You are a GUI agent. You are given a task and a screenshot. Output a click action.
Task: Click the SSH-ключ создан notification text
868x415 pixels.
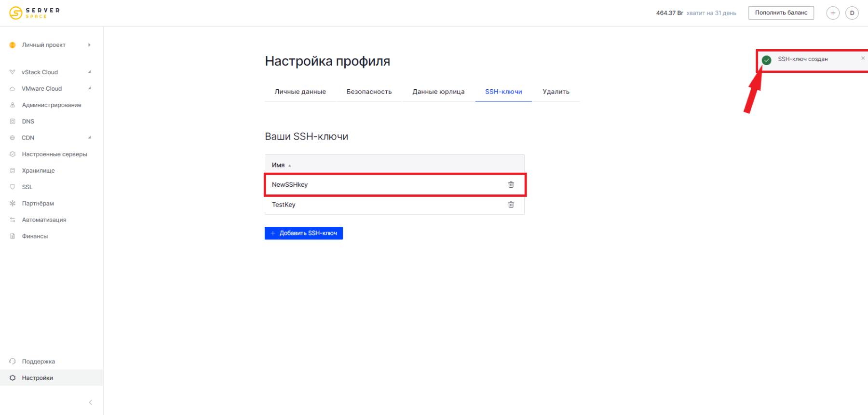pyautogui.click(x=802, y=59)
